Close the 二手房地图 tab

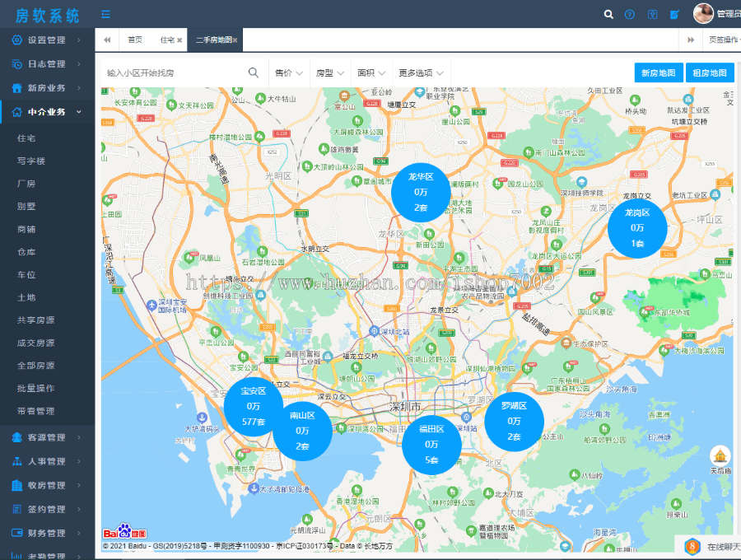(235, 40)
